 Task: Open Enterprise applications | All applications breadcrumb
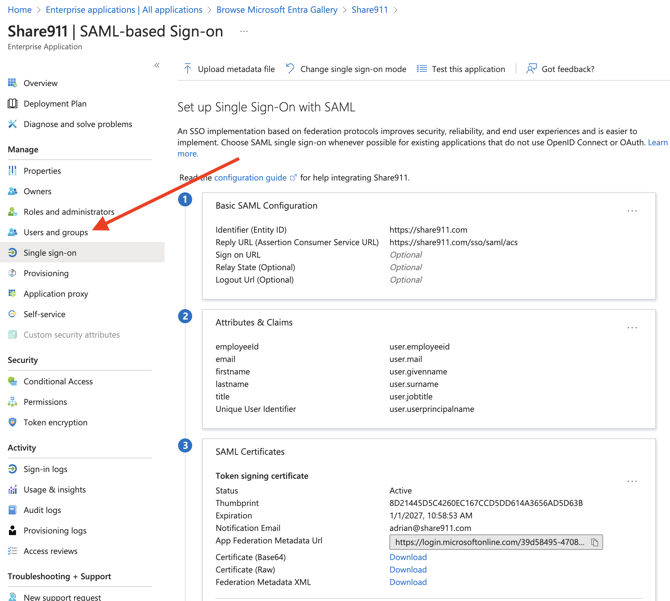pyautogui.click(x=124, y=9)
